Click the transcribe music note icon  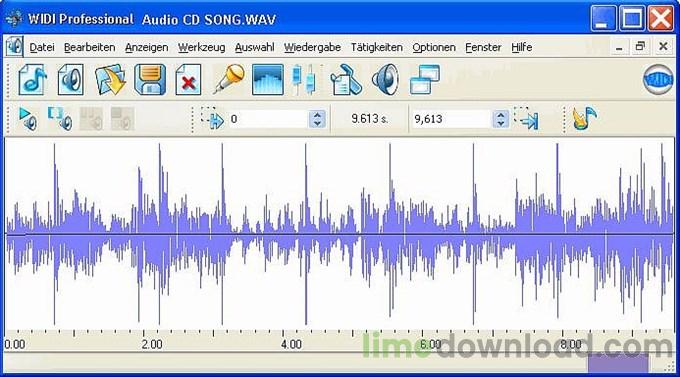[x=584, y=119]
